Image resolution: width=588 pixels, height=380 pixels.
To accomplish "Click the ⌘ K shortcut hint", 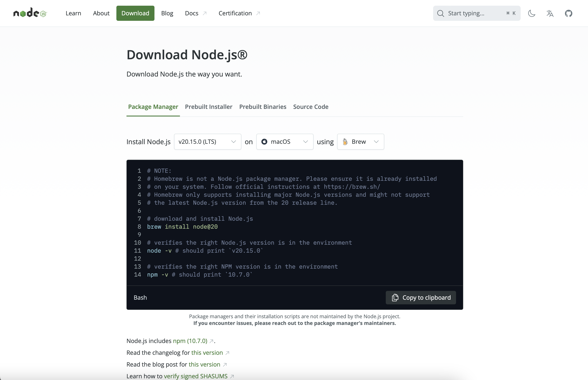I will (x=511, y=13).
